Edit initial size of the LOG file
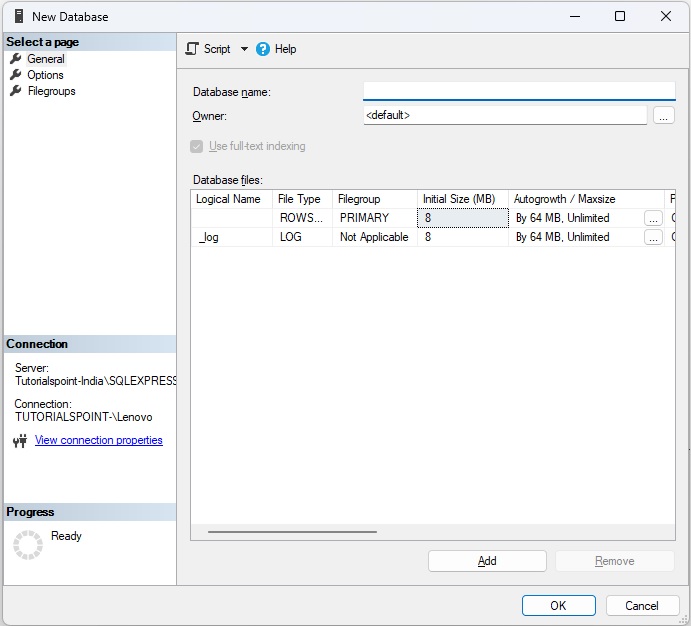 coord(463,237)
